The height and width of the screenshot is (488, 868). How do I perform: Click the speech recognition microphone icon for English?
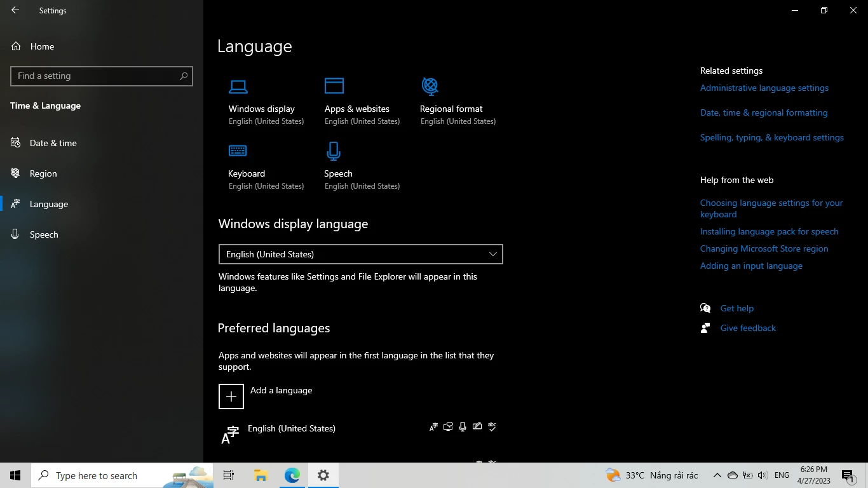[463, 427]
